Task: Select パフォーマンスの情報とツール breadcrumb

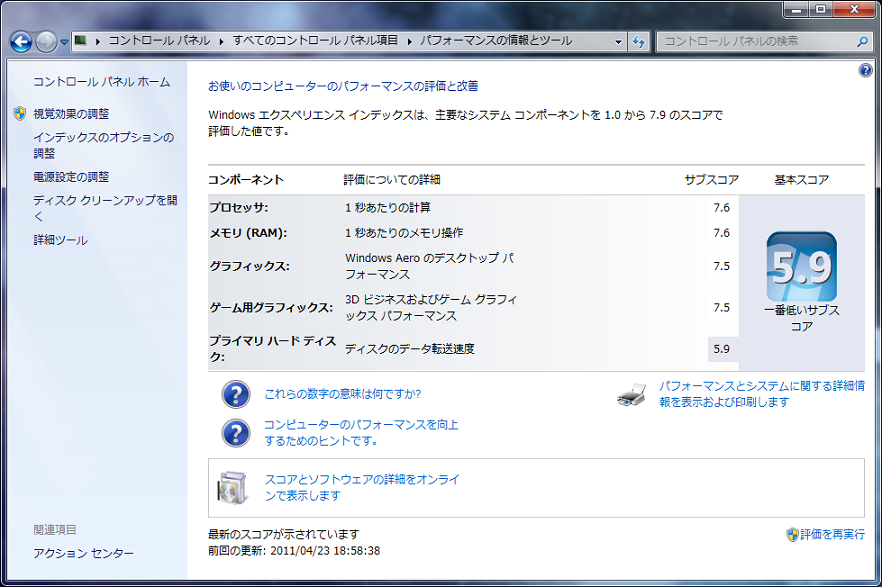Action: coord(496,40)
